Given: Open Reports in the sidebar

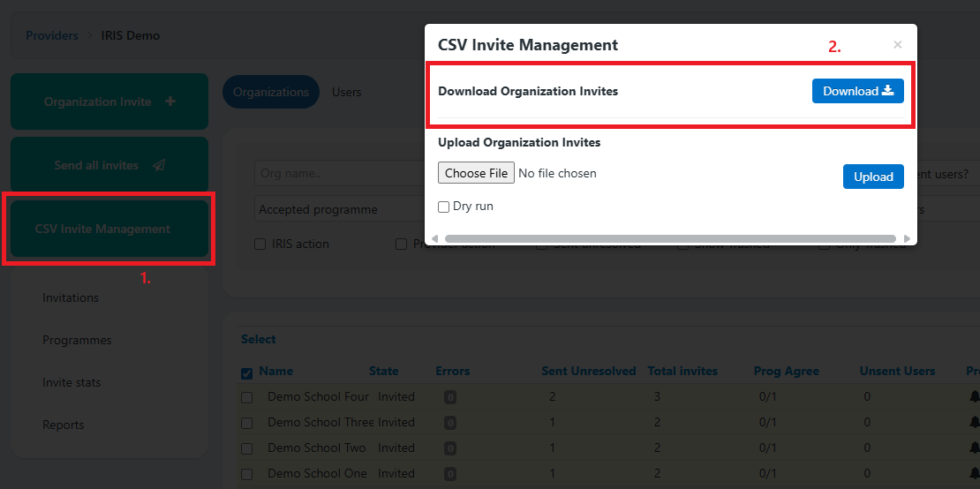Looking at the screenshot, I should (x=63, y=425).
